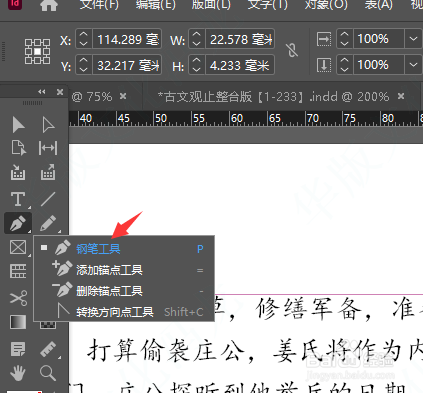The image size is (423, 393).
Task: Choose the table grid tool icon
Action: [x=18, y=271]
